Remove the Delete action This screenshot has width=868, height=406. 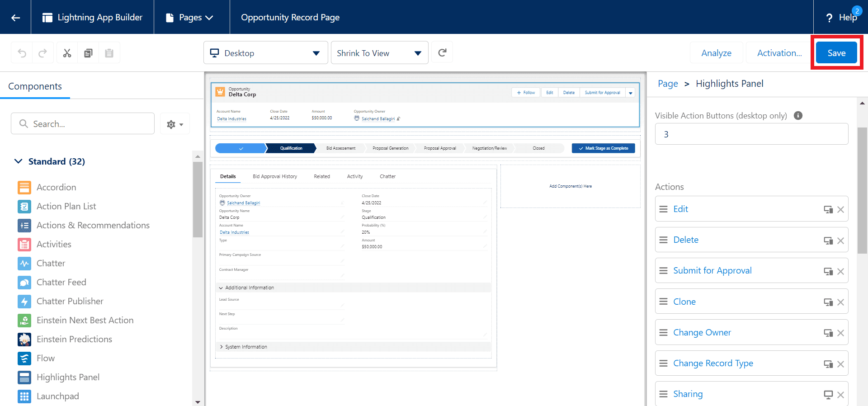(x=840, y=241)
